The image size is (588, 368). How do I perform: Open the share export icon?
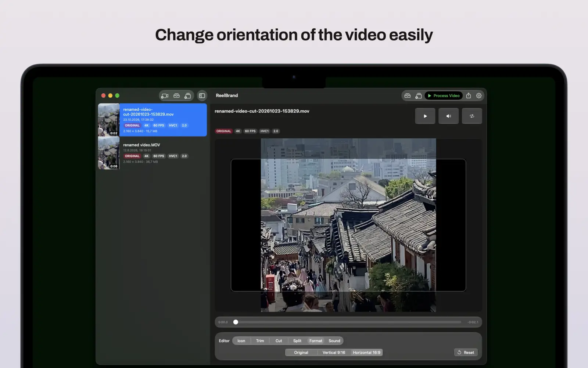pyautogui.click(x=469, y=96)
